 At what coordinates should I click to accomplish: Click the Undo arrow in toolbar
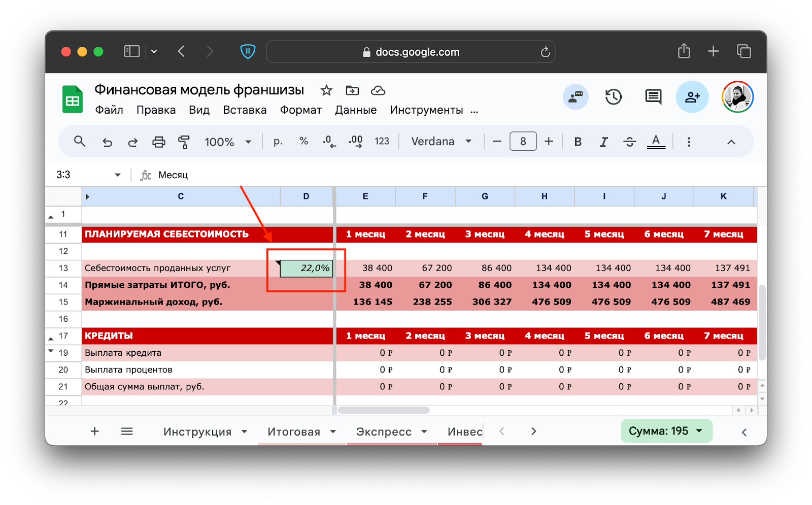[107, 142]
